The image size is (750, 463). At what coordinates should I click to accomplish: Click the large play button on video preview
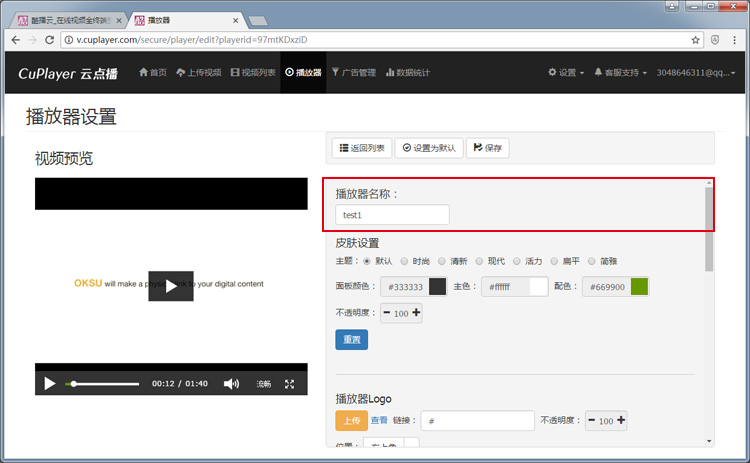click(x=170, y=286)
